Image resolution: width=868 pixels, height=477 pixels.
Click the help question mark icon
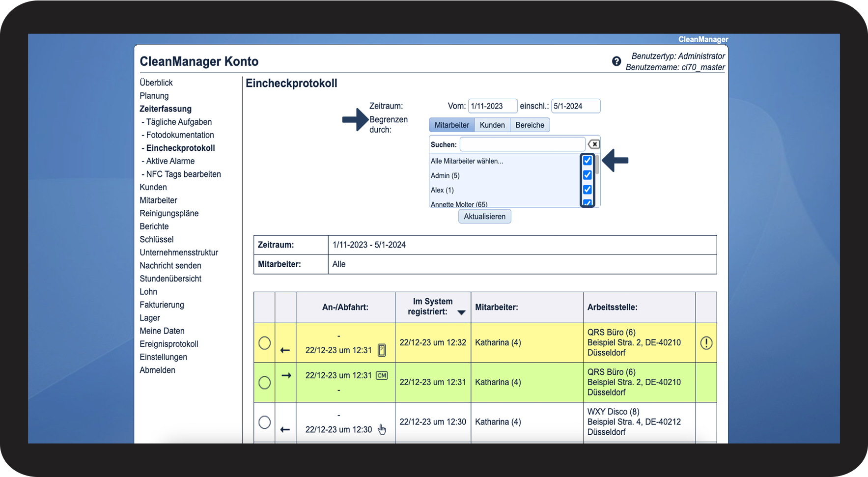[616, 61]
